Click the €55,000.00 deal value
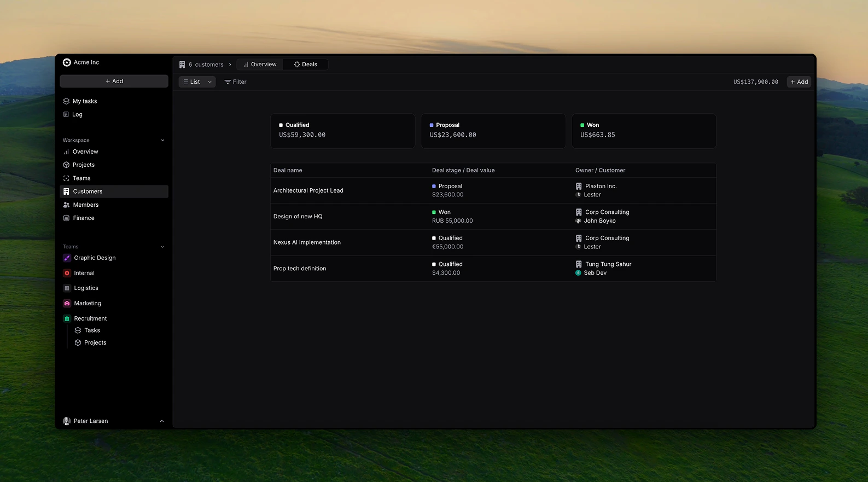This screenshot has height=482, width=868. click(447, 247)
